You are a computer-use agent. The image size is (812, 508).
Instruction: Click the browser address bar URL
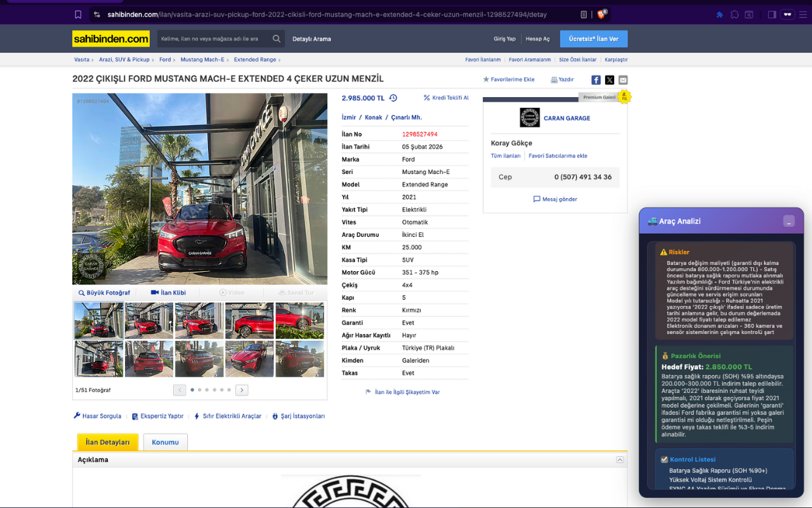point(327,15)
